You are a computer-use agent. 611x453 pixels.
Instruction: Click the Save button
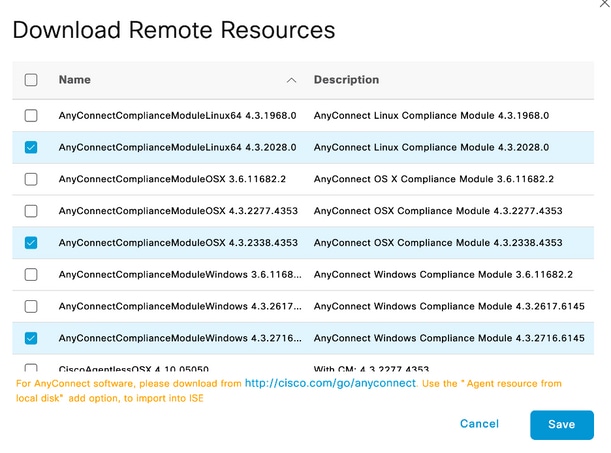(562, 425)
